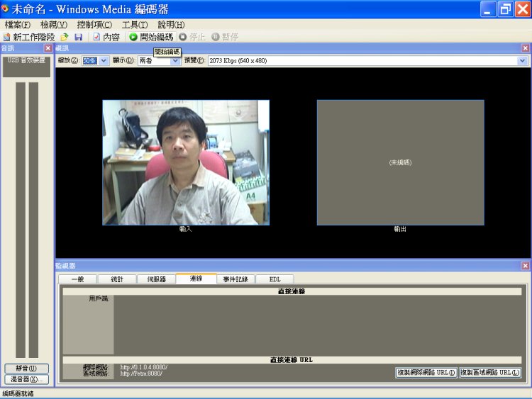
Task: Open the 混音器 (mixer) button
Action: pyautogui.click(x=26, y=379)
